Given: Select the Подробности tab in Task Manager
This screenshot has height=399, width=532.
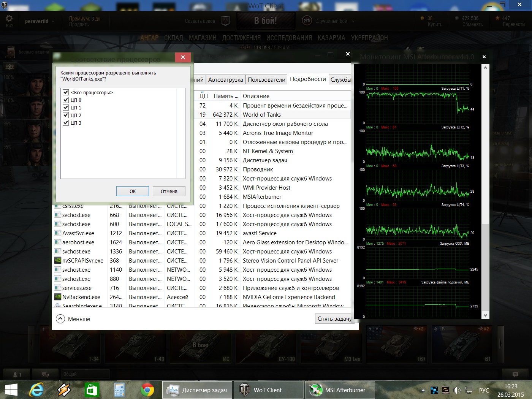Looking at the screenshot, I should coord(308,79).
